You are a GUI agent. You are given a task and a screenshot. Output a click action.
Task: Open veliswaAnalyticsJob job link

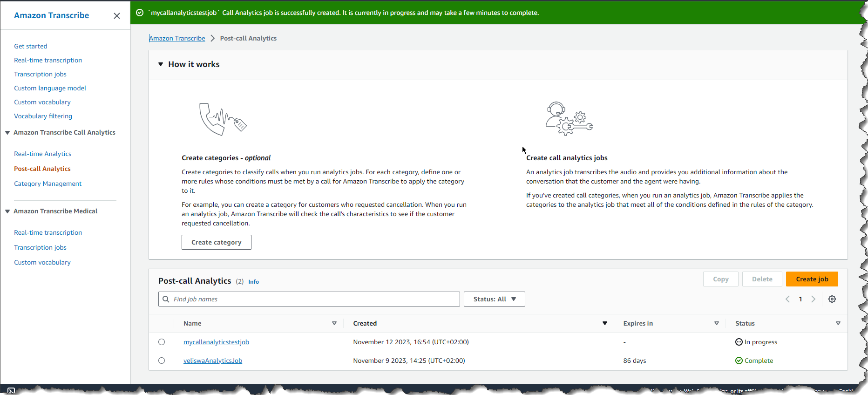pos(213,361)
